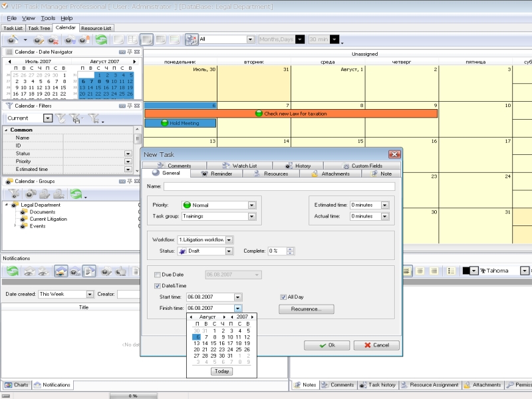Open the Tools menu
Viewport: 532px width, 399px height.
point(48,18)
